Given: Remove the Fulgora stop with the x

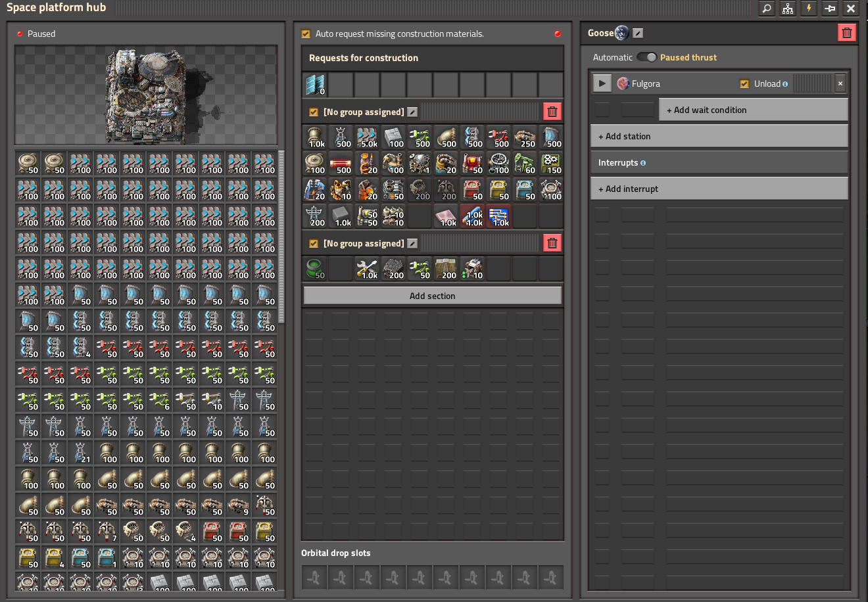Looking at the screenshot, I should [x=840, y=83].
